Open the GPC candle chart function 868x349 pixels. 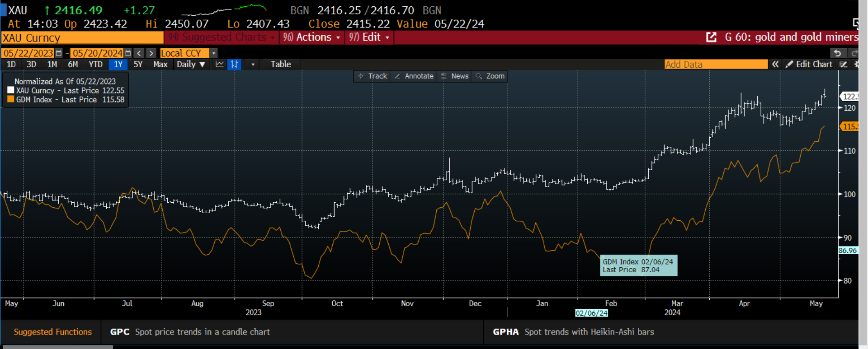point(190,332)
